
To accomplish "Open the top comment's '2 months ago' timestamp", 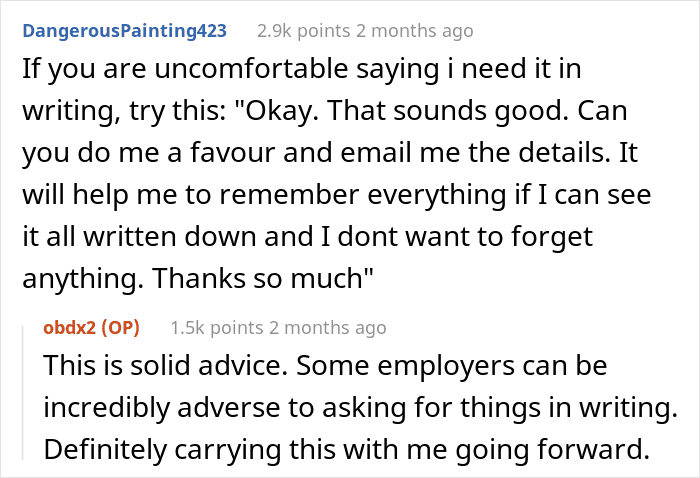I will [x=410, y=31].
